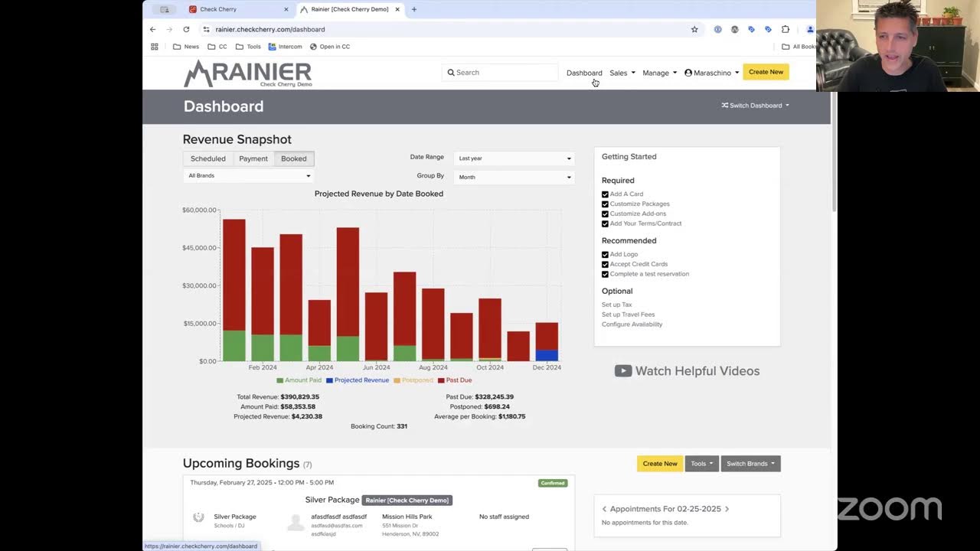This screenshot has width=980, height=551.
Task: Click the Silver Package school icon
Action: pos(198,517)
